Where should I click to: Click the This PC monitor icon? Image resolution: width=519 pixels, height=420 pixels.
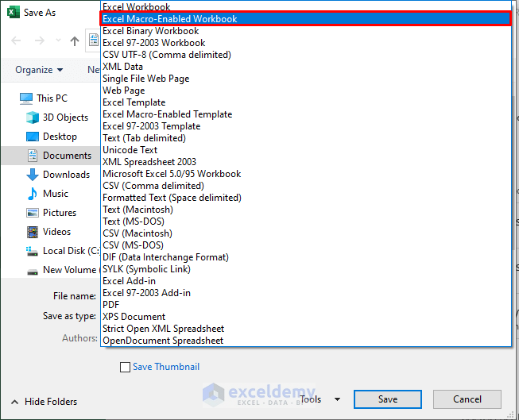click(x=26, y=98)
